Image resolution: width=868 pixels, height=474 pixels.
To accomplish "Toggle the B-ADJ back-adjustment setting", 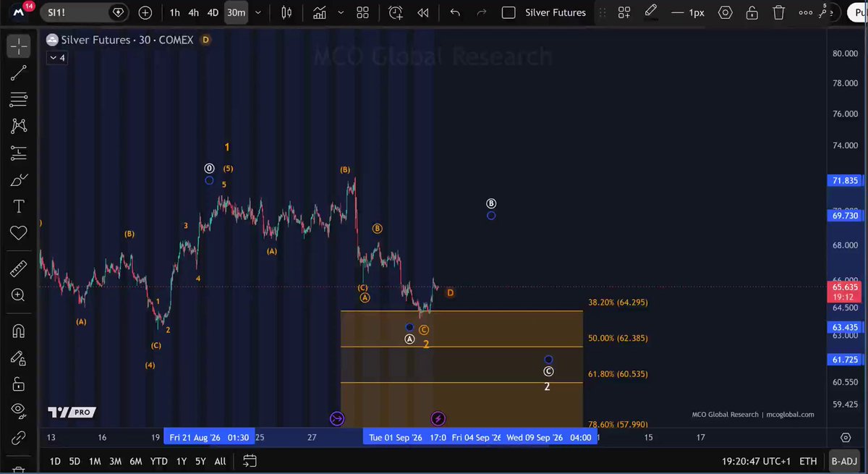I will point(843,461).
